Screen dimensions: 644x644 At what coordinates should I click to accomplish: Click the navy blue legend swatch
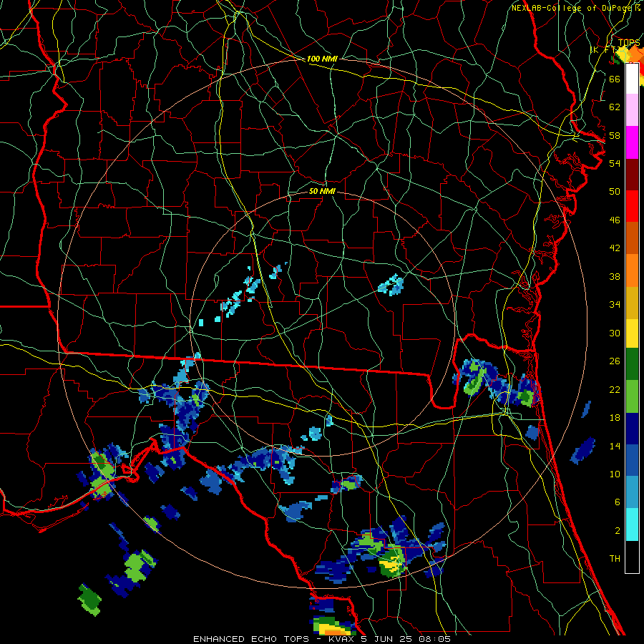coord(632,429)
